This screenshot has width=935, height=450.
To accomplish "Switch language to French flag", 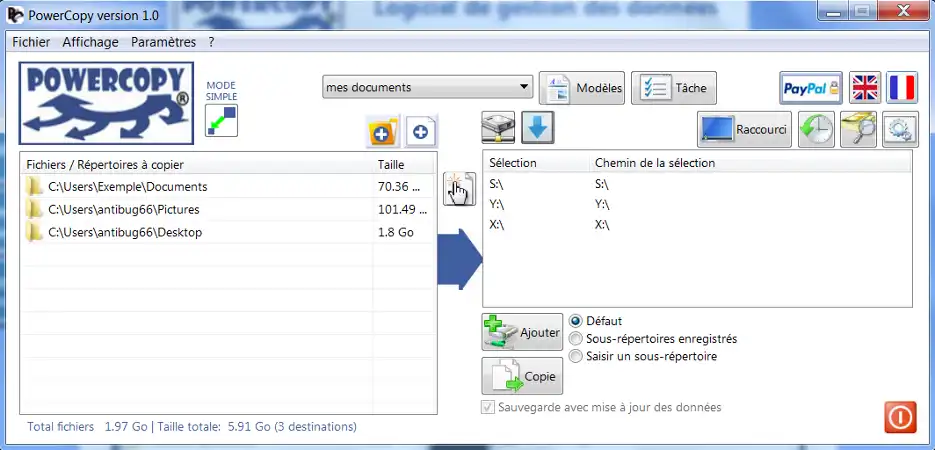I will pos(902,88).
